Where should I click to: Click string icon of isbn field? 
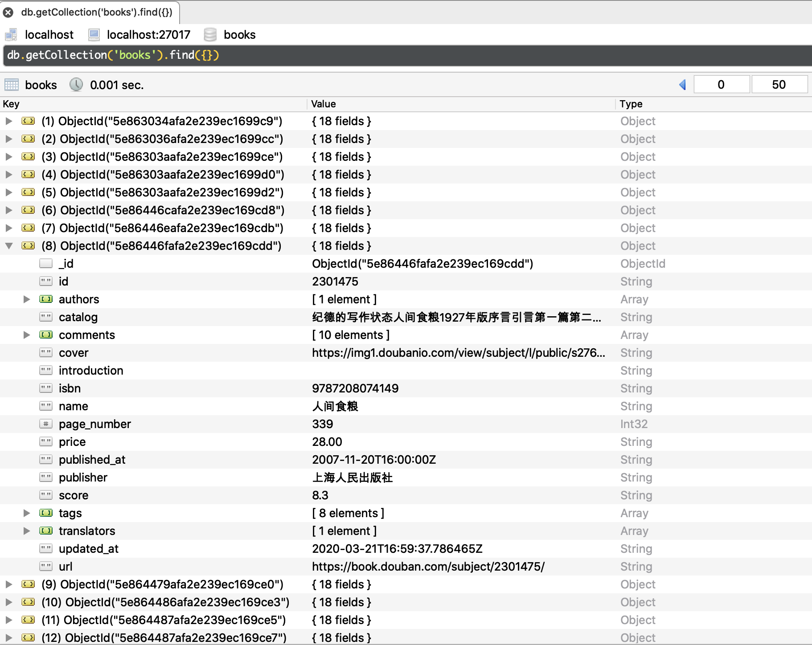[x=46, y=388]
